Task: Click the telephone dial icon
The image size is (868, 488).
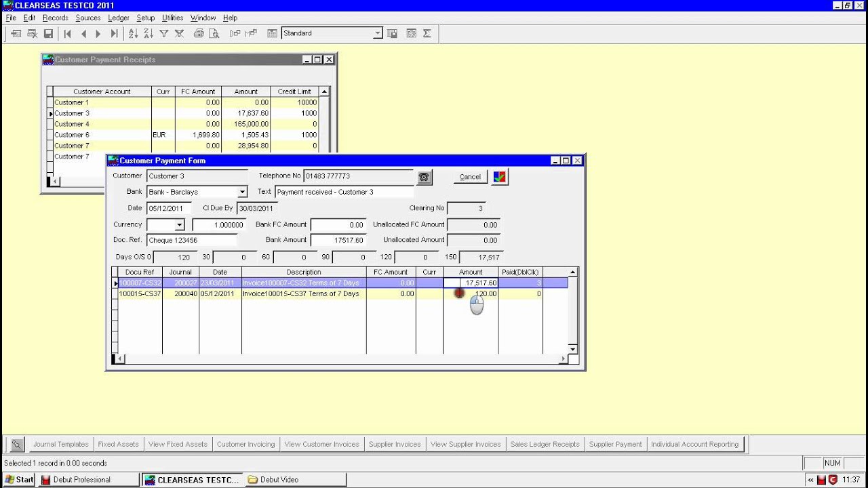Action: [425, 178]
